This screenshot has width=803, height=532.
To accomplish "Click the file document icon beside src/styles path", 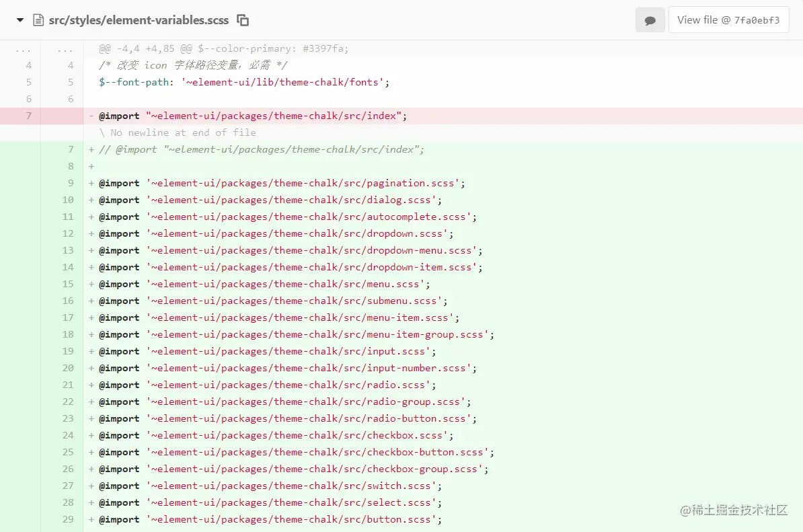I will click(x=38, y=20).
